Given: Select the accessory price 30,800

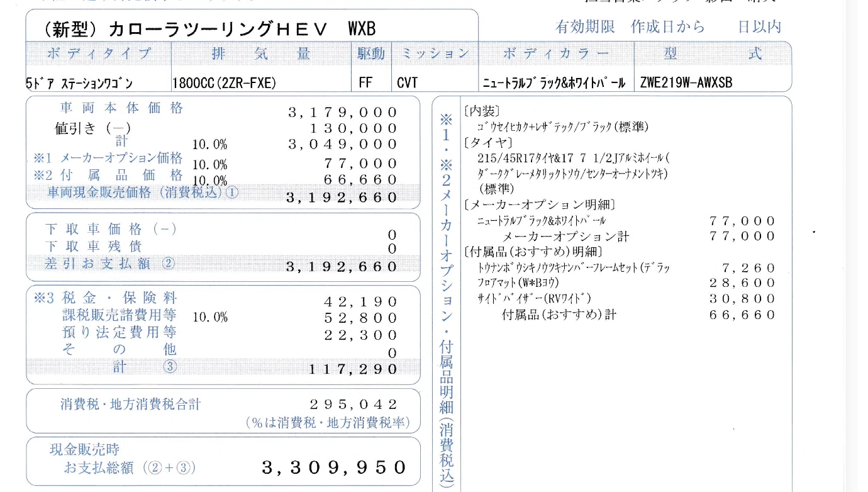Looking at the screenshot, I should [x=742, y=299].
